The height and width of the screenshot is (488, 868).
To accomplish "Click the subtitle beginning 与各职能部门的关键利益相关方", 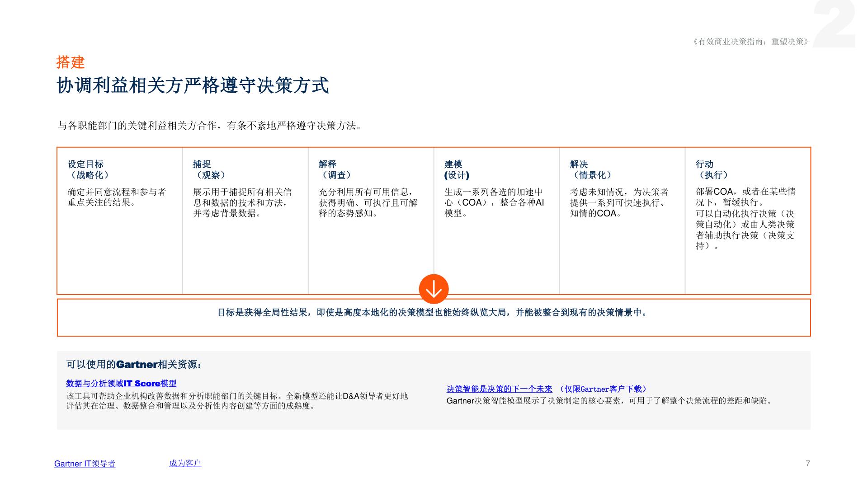I will click(211, 126).
